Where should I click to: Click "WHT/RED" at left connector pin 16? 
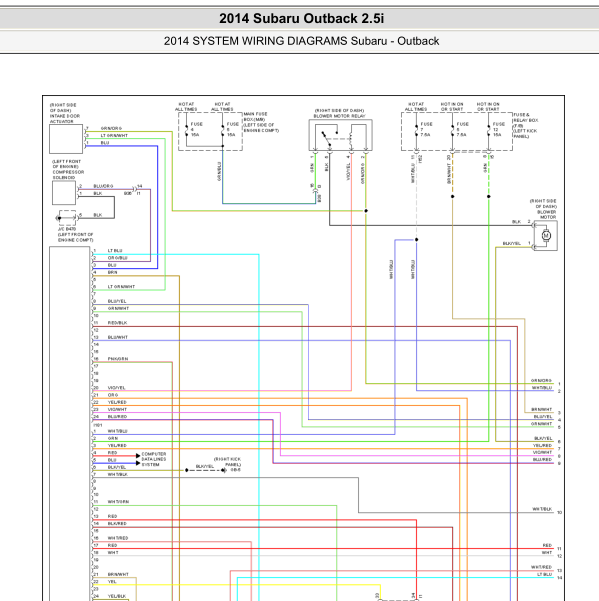click(x=118, y=538)
